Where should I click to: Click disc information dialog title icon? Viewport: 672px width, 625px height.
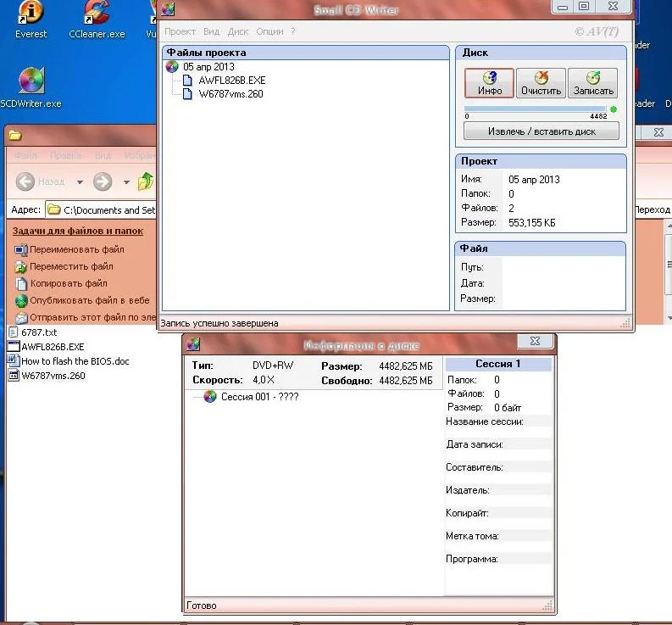[193, 344]
